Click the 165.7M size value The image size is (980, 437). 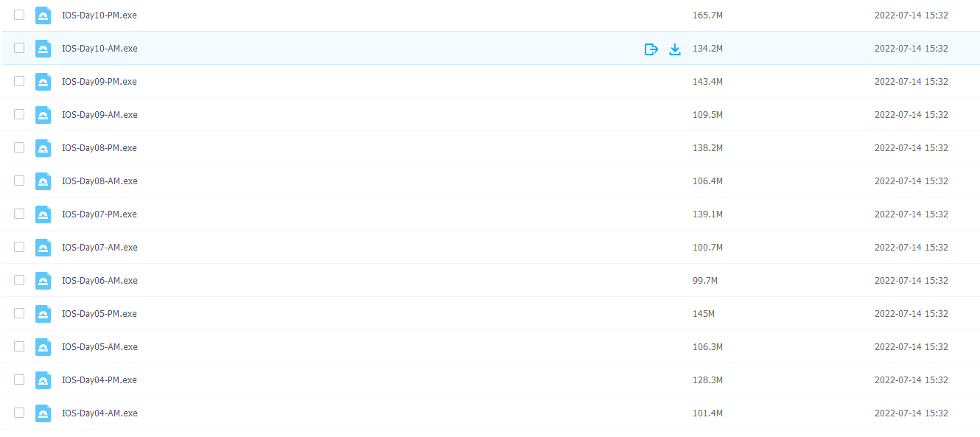coord(707,15)
